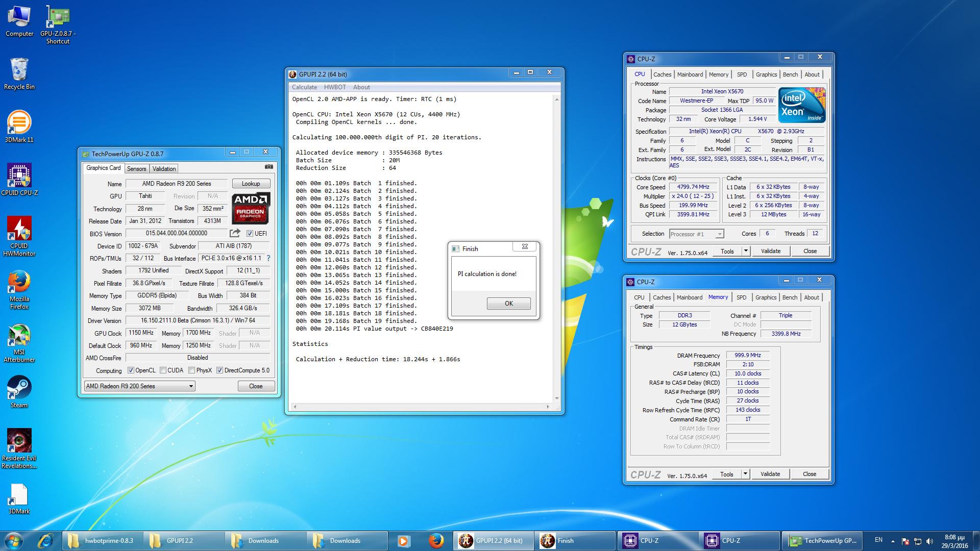Click the Lookup button in GPU-Z

tap(251, 184)
